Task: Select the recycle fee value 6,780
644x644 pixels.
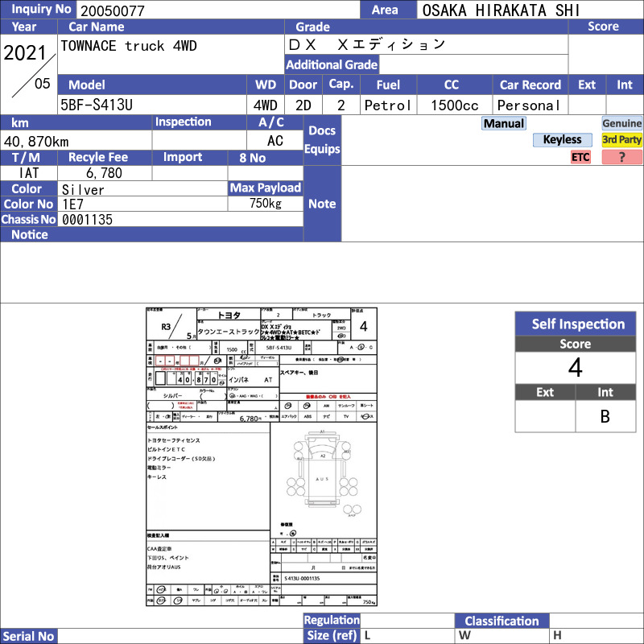Action: click(x=104, y=173)
